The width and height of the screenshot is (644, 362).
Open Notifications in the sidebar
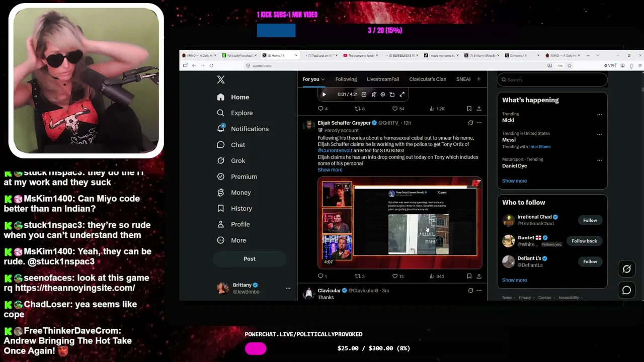point(243,129)
